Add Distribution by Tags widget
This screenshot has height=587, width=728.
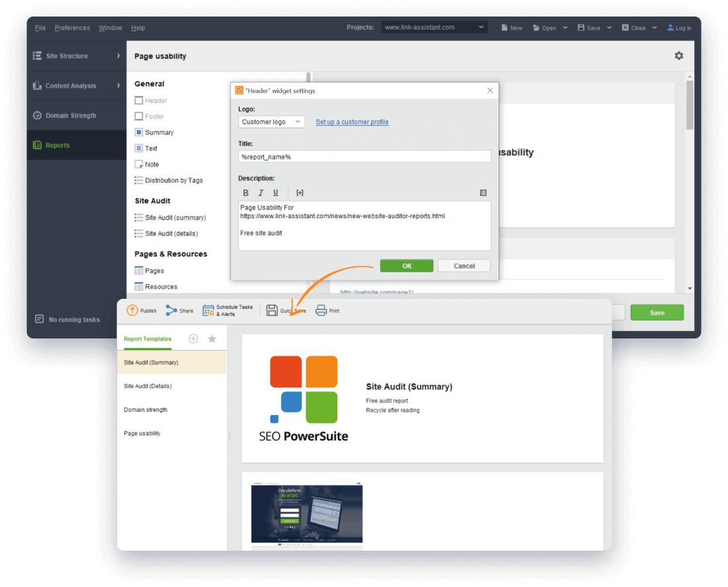tap(169, 180)
